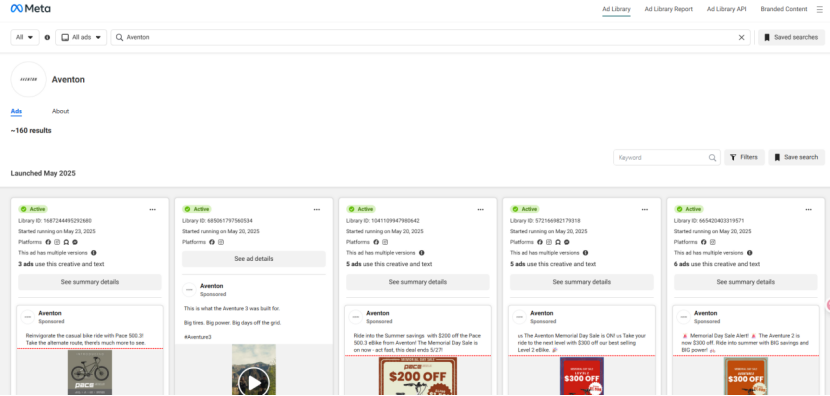Click multiple versions info icon on ad 572166982179318

click(585, 253)
